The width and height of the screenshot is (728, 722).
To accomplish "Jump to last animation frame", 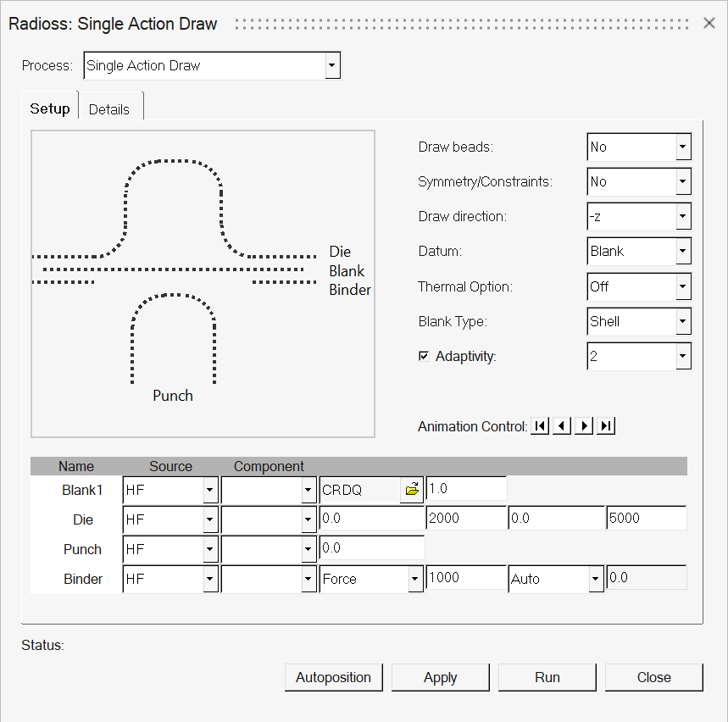I will [x=606, y=425].
